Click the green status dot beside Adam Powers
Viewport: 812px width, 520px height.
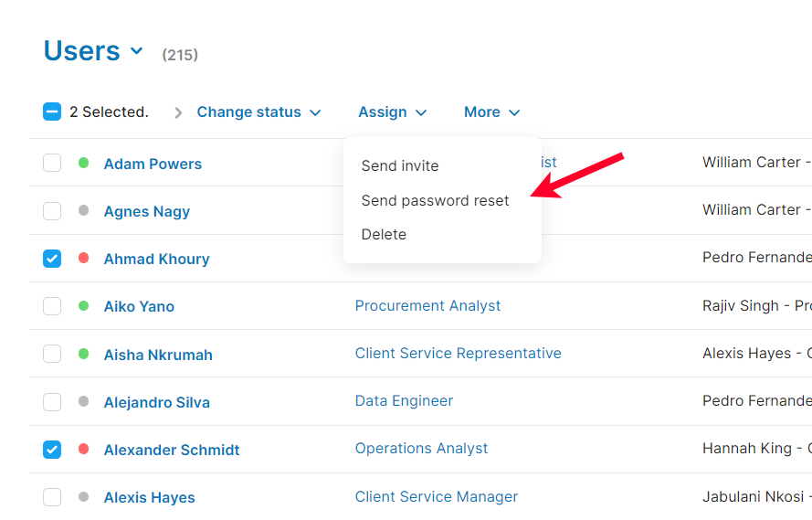coord(83,163)
